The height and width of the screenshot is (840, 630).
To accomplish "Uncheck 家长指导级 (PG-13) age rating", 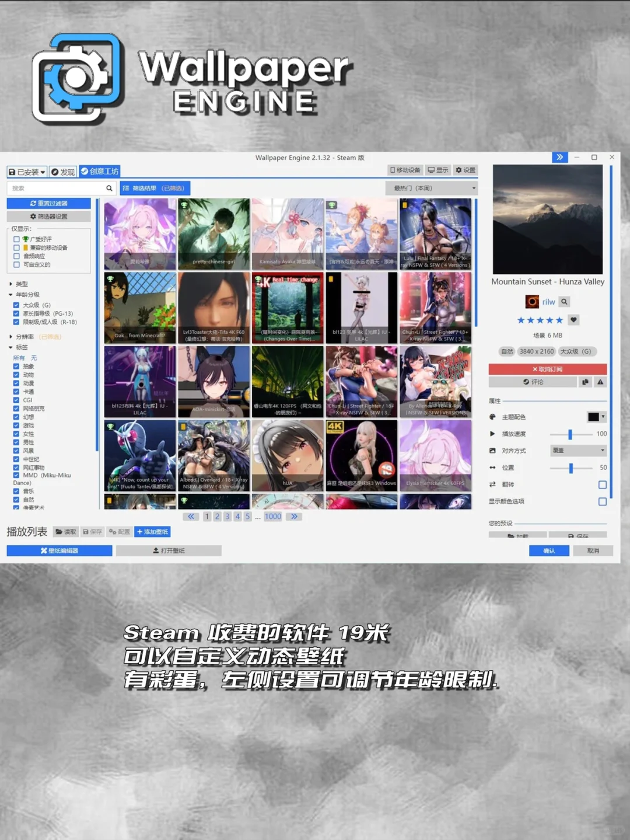I will pos(16,313).
